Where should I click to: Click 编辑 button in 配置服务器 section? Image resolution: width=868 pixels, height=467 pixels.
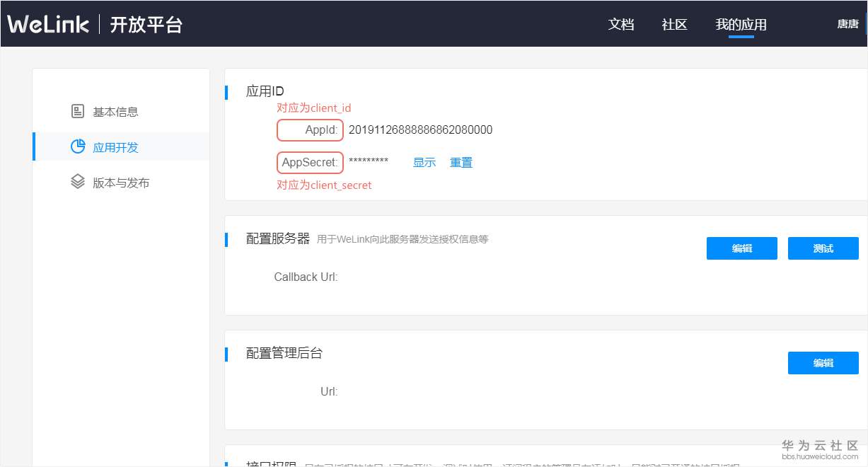[742, 248]
